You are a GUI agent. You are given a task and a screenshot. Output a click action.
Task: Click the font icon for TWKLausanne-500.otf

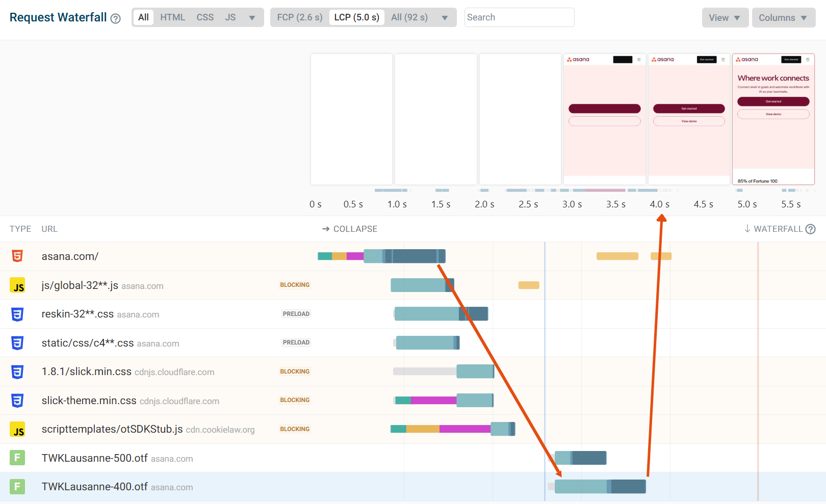17,458
